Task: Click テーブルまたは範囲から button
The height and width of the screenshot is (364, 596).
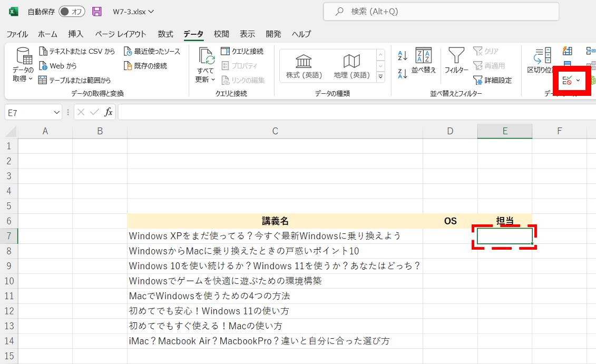Action: [x=74, y=80]
